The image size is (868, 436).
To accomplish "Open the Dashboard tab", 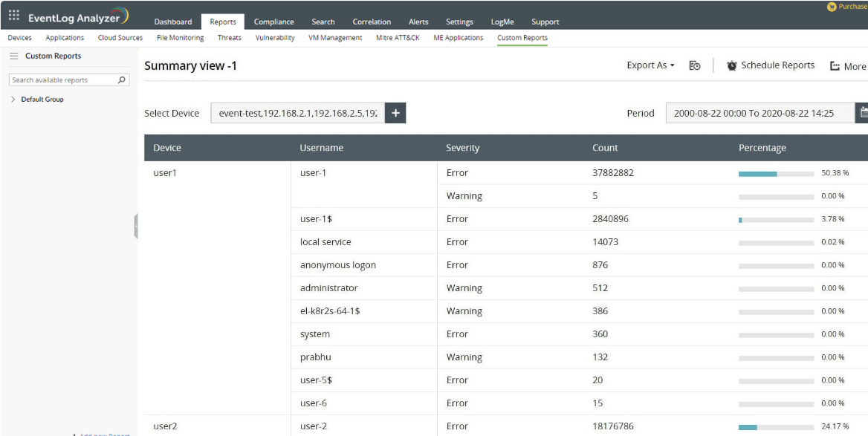I will (173, 22).
